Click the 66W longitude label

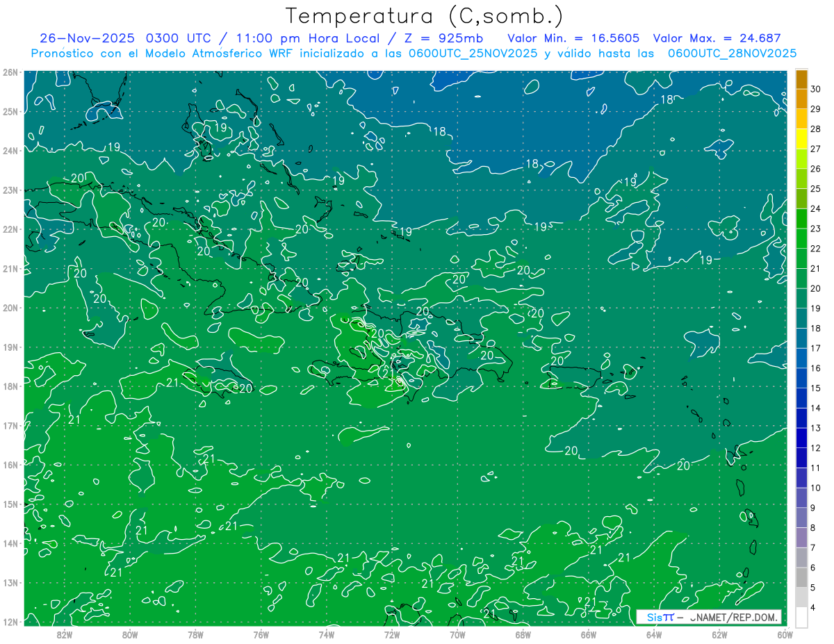pos(589,634)
